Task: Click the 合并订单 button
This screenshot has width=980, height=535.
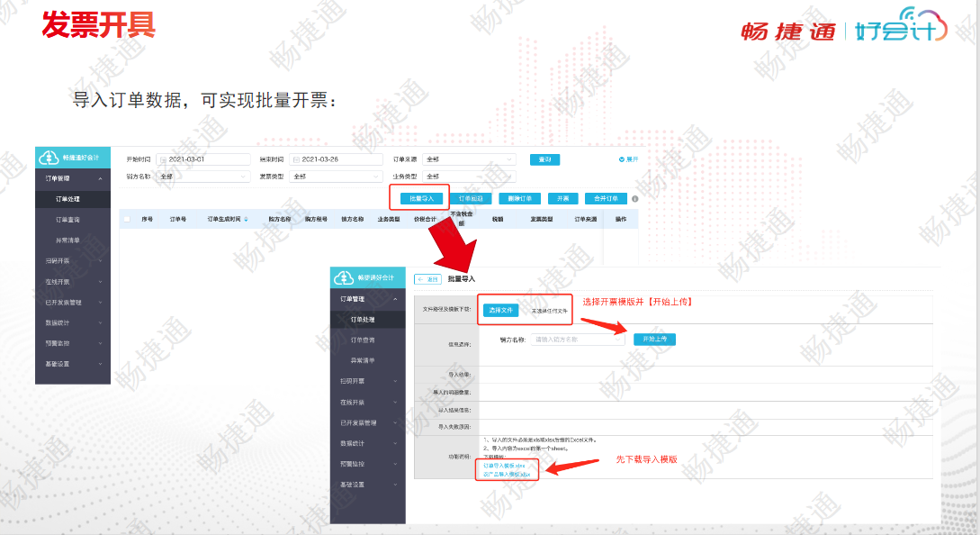Action: coord(606,198)
